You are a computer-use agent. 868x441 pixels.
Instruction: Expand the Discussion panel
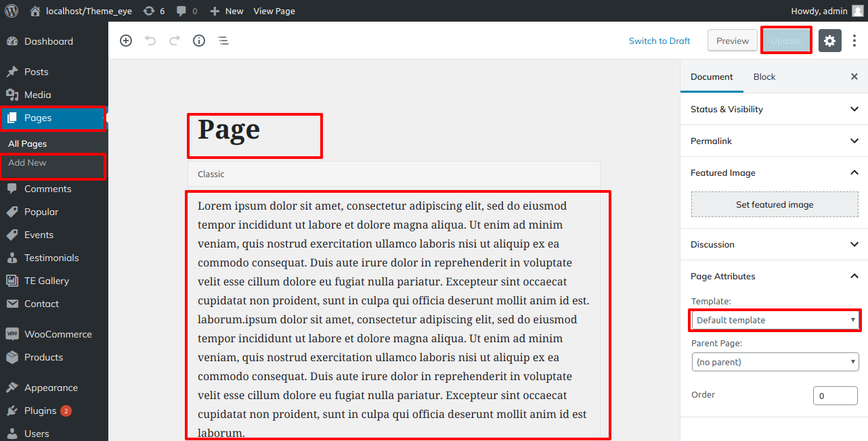[774, 244]
